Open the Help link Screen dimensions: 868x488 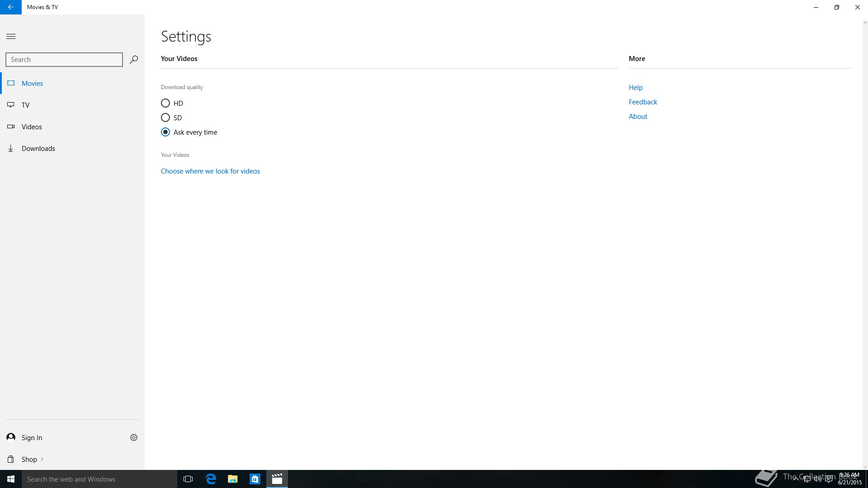click(636, 87)
